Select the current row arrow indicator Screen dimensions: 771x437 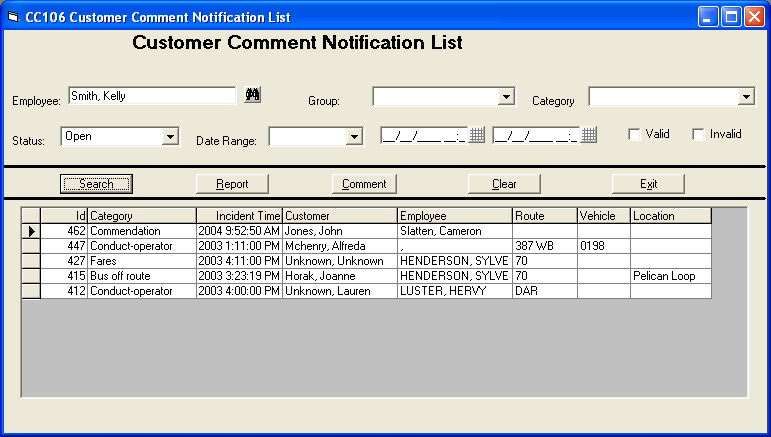pos(30,231)
